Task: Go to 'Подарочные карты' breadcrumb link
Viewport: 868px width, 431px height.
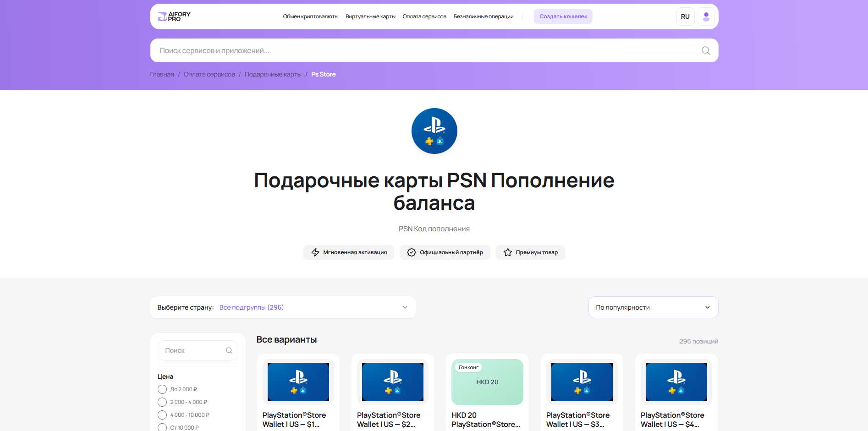Action: point(273,74)
